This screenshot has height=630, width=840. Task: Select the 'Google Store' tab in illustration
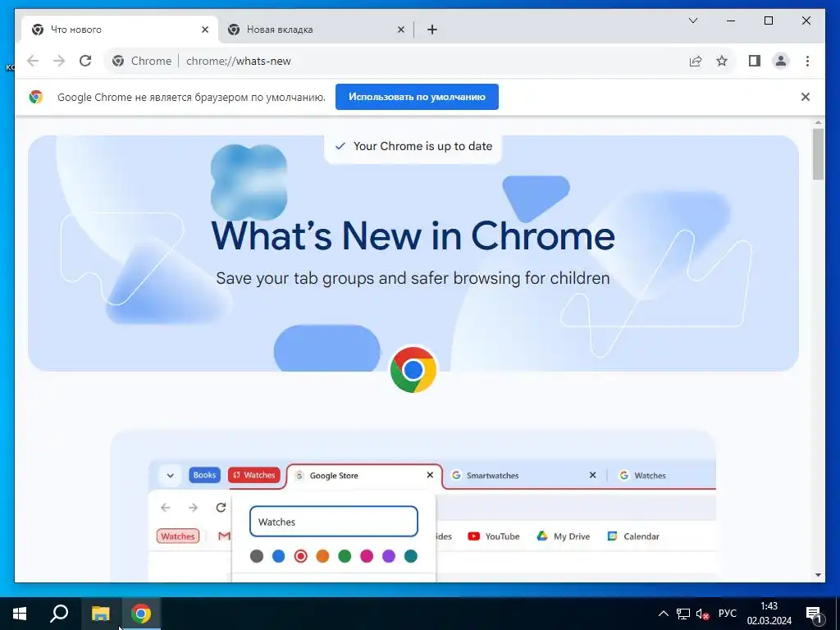(x=364, y=475)
